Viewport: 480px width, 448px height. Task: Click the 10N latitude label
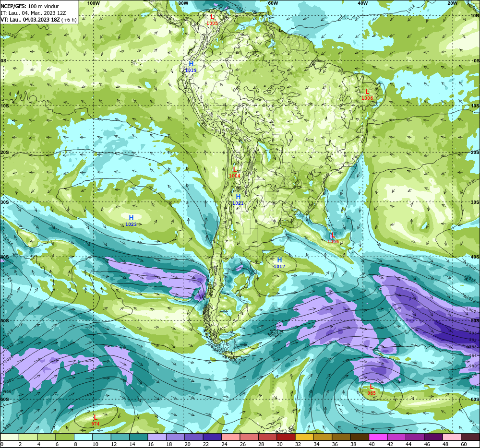[475, 16]
